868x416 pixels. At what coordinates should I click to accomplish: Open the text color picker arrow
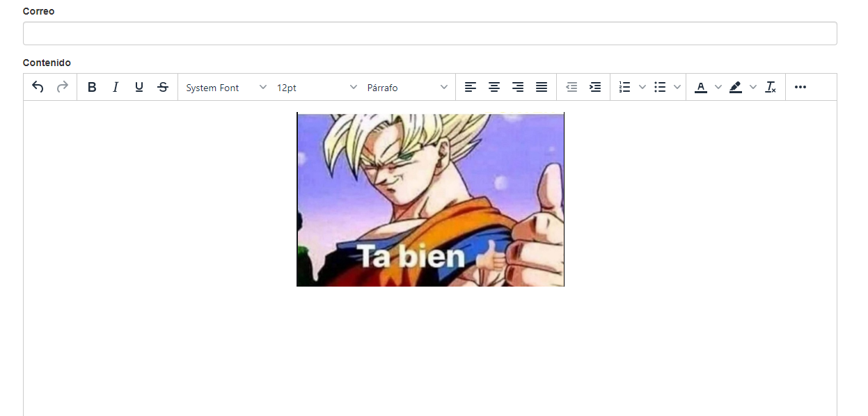tap(718, 87)
